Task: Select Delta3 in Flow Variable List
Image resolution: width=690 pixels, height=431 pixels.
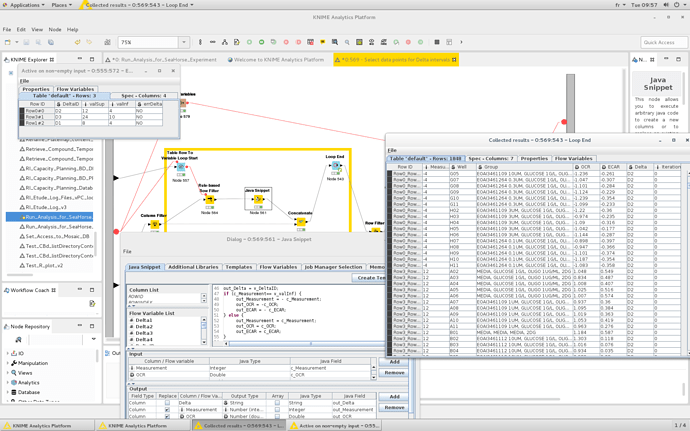Action: click(143, 333)
